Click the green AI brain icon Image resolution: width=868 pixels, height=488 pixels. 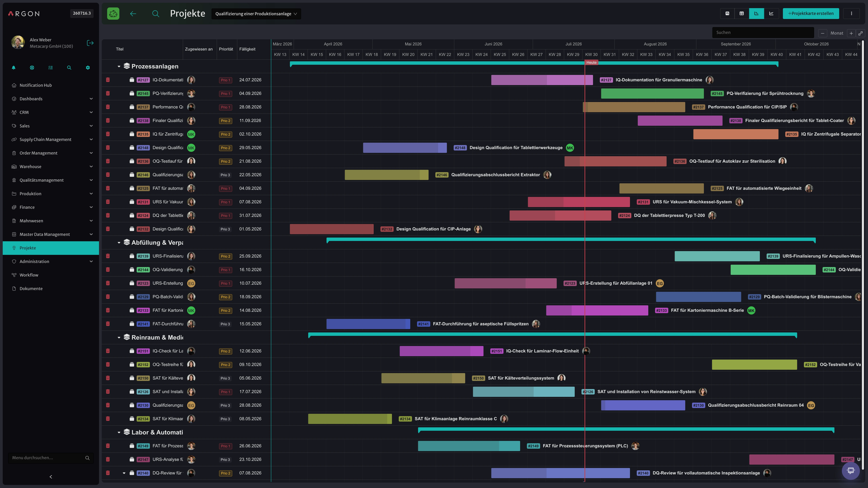(113, 14)
